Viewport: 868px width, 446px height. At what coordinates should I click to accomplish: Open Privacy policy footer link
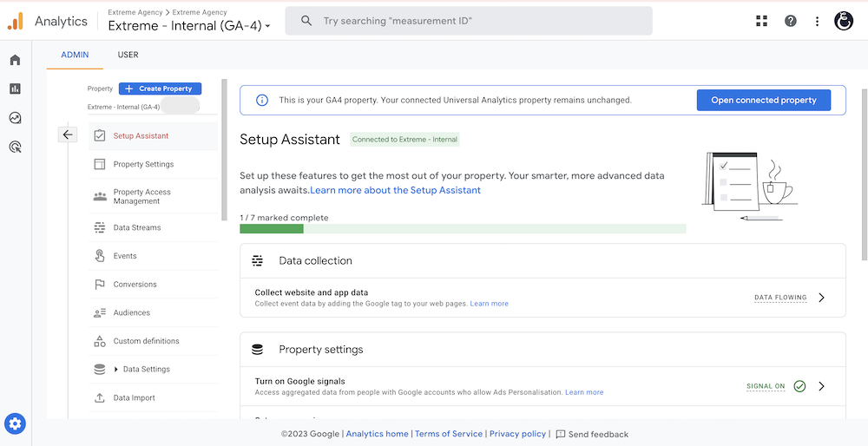click(x=517, y=435)
